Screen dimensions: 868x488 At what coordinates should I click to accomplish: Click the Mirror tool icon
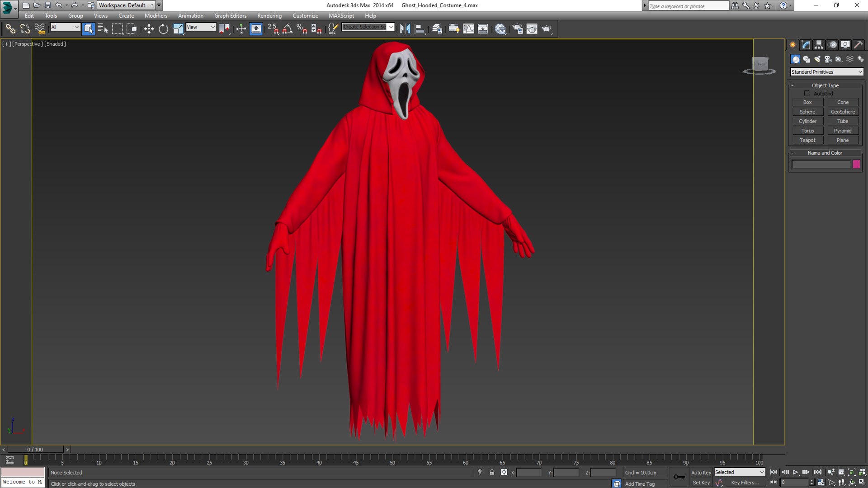(x=405, y=29)
